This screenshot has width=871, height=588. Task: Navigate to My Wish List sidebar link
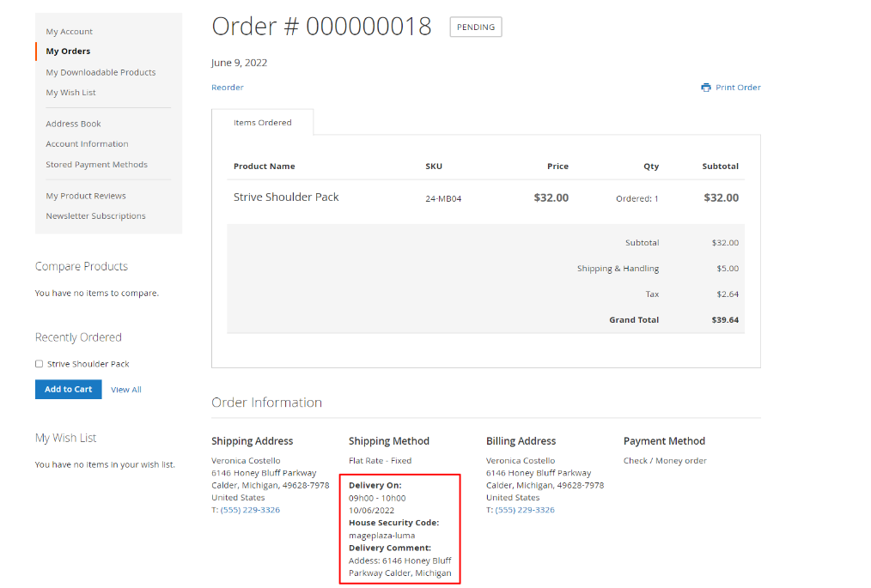pos(70,93)
